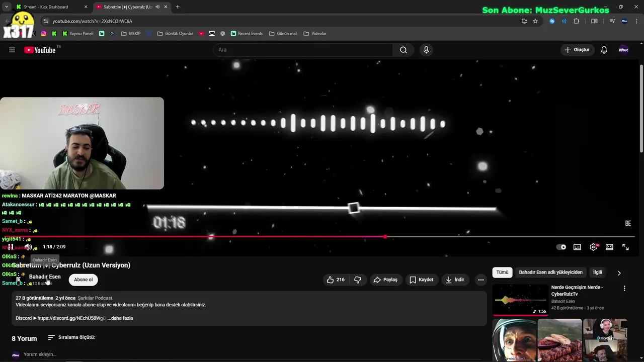
Task: Mute the video volume speaker icon
Action: pyautogui.click(x=29, y=247)
